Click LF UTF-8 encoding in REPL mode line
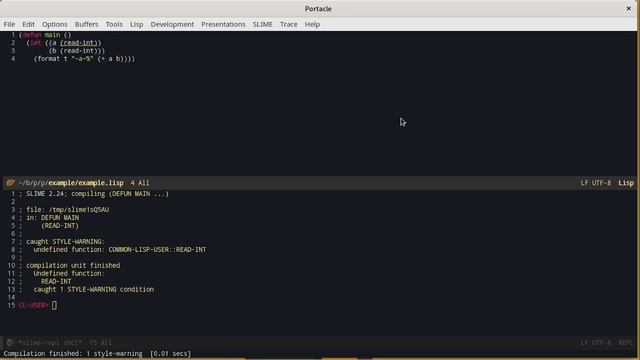The height and width of the screenshot is (360, 640). coord(596,342)
